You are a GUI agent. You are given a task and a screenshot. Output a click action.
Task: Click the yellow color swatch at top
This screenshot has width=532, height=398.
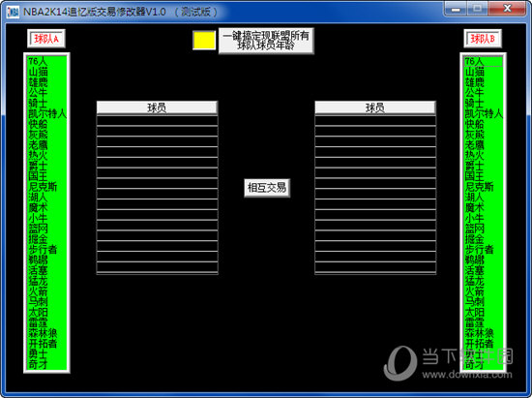pyautogui.click(x=204, y=40)
